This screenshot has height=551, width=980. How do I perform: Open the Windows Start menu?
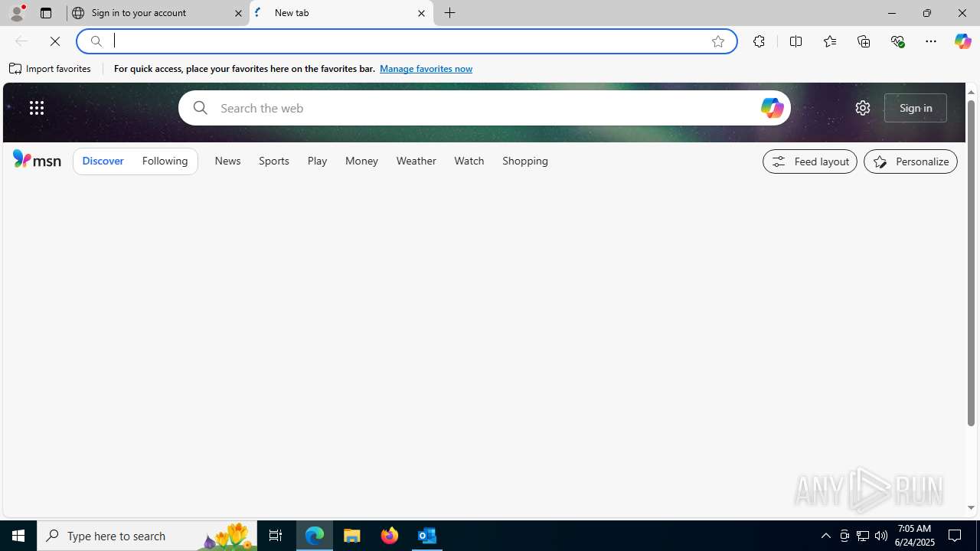coord(18,536)
